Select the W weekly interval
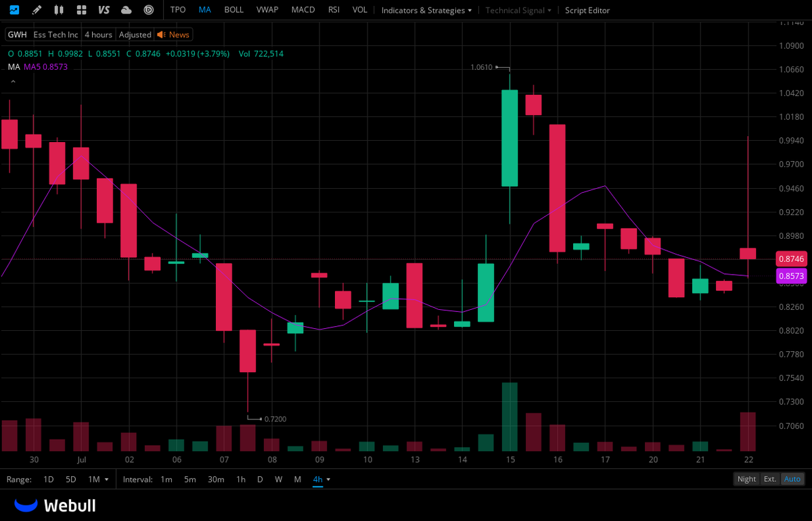 [x=279, y=479]
